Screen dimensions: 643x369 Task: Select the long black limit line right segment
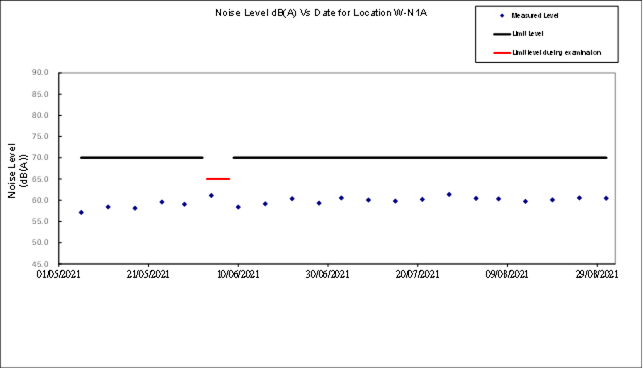(420, 157)
